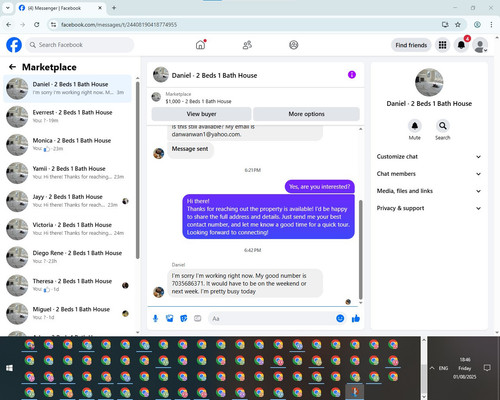
Task: Open Friends icon in top navigation
Action: (247, 45)
